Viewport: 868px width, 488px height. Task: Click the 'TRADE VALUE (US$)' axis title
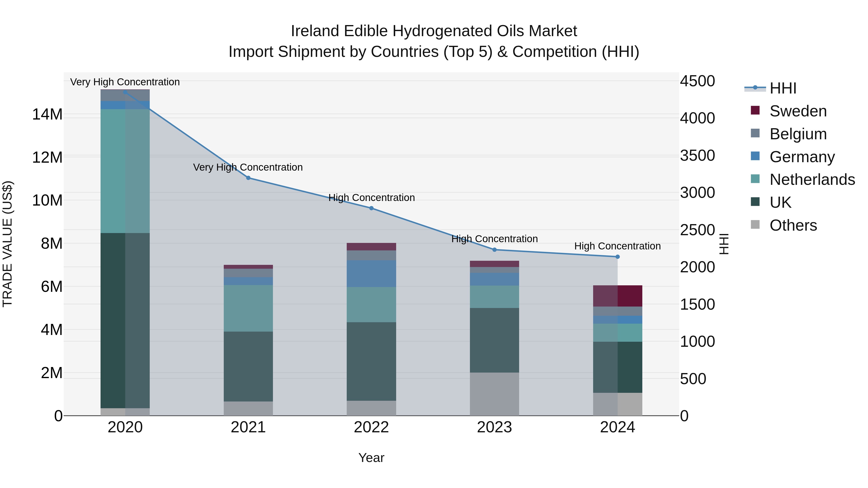[x=7, y=244]
